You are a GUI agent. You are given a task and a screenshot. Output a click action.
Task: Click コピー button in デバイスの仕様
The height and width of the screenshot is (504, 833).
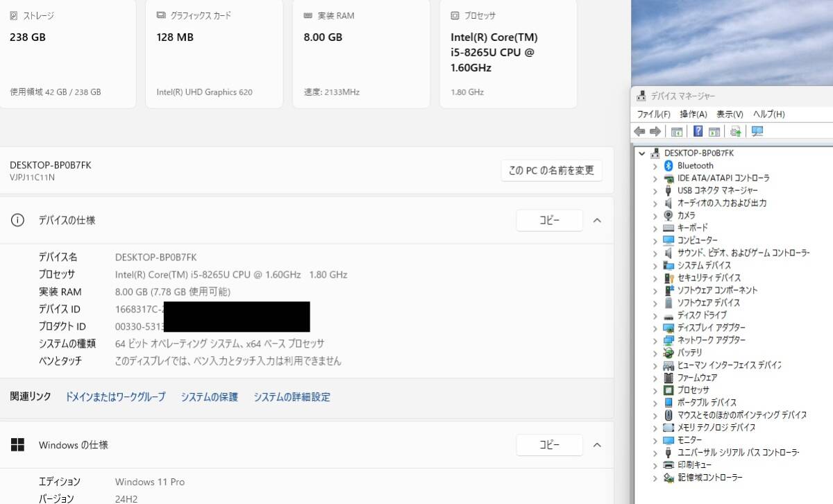549,220
